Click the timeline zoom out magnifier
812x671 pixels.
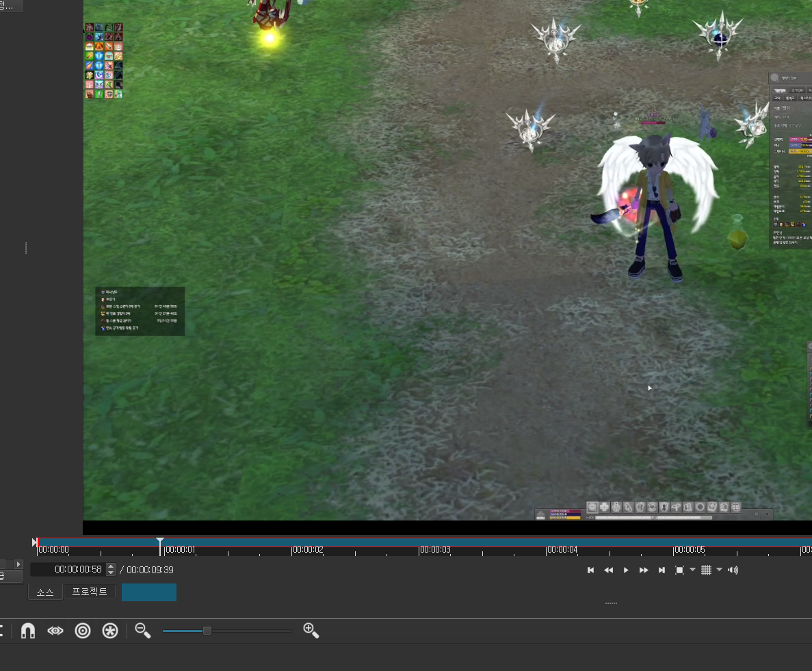click(x=142, y=631)
